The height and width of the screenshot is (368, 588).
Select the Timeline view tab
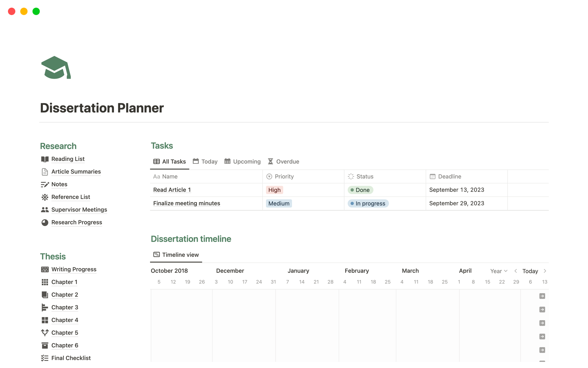[176, 255]
